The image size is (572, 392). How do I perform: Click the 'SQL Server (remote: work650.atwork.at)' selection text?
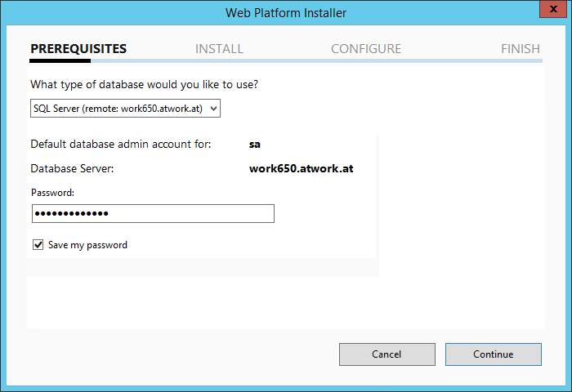118,108
